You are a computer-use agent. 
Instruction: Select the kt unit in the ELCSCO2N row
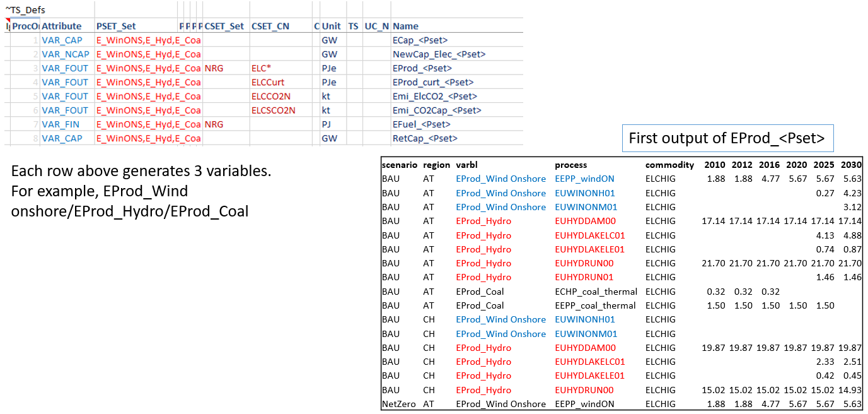click(x=326, y=110)
